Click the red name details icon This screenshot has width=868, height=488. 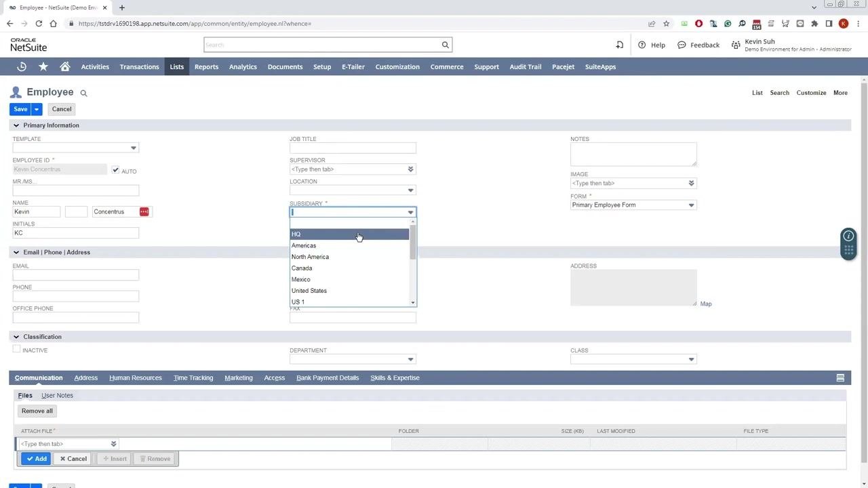click(x=144, y=211)
